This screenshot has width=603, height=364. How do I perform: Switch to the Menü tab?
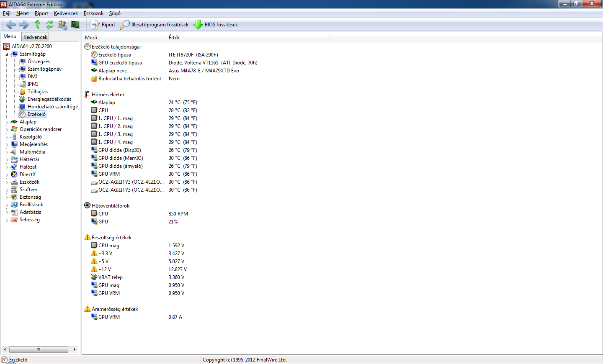coord(10,36)
